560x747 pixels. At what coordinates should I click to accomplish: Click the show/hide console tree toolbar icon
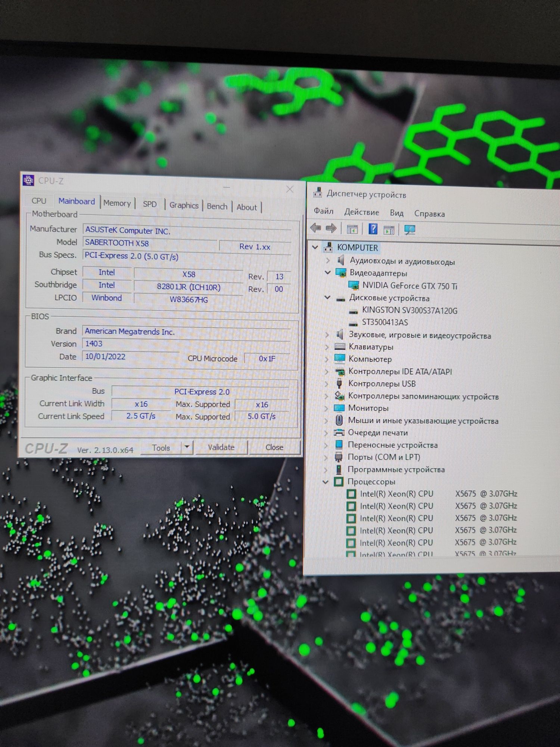point(352,229)
